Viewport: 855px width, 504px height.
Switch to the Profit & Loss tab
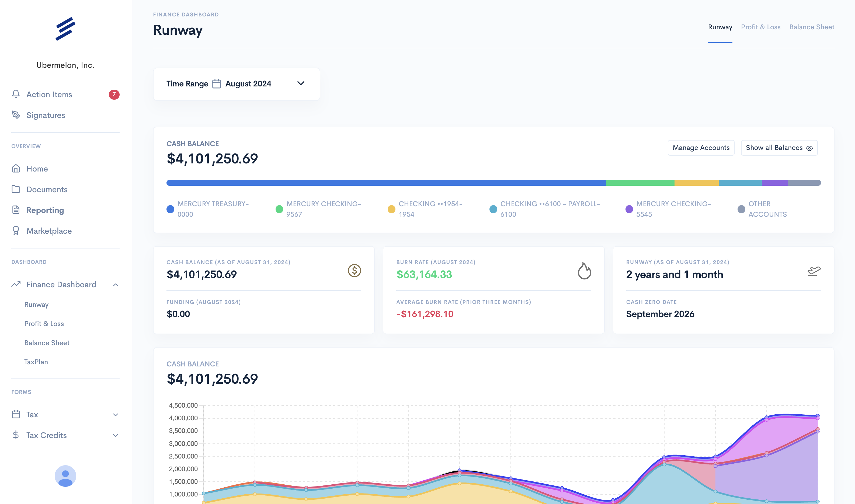click(760, 27)
